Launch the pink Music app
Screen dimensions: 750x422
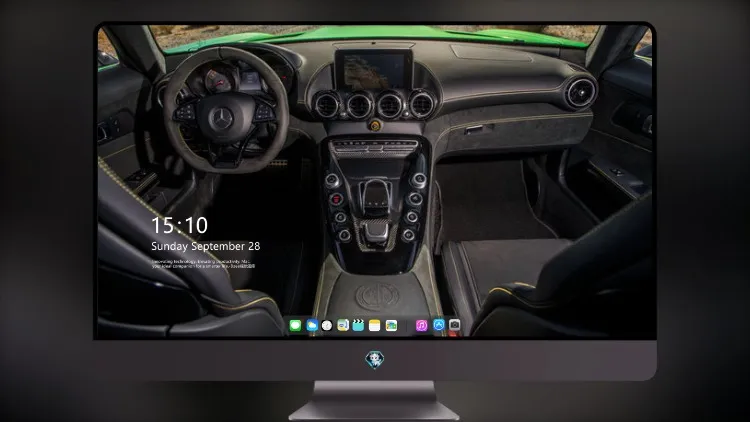pos(421,325)
